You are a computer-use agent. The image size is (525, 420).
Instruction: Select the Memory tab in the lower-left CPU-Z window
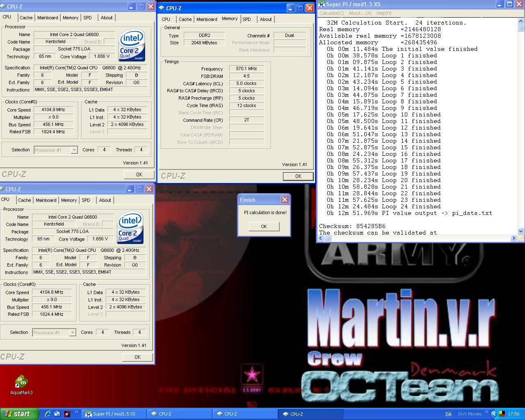tap(69, 200)
